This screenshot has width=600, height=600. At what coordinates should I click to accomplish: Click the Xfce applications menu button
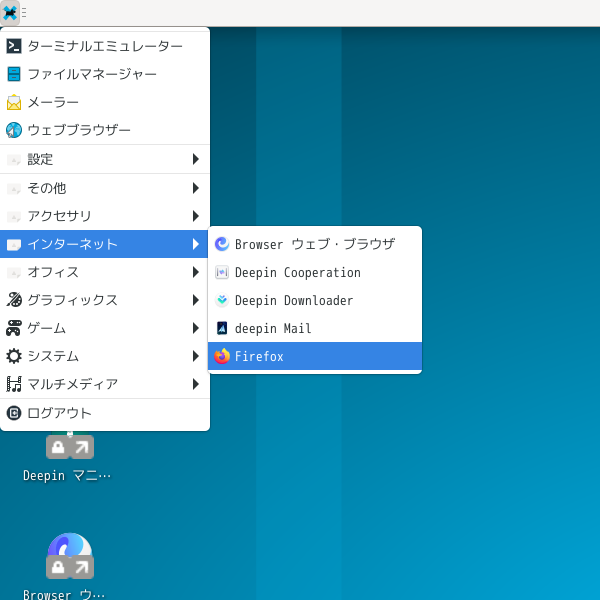(10, 13)
